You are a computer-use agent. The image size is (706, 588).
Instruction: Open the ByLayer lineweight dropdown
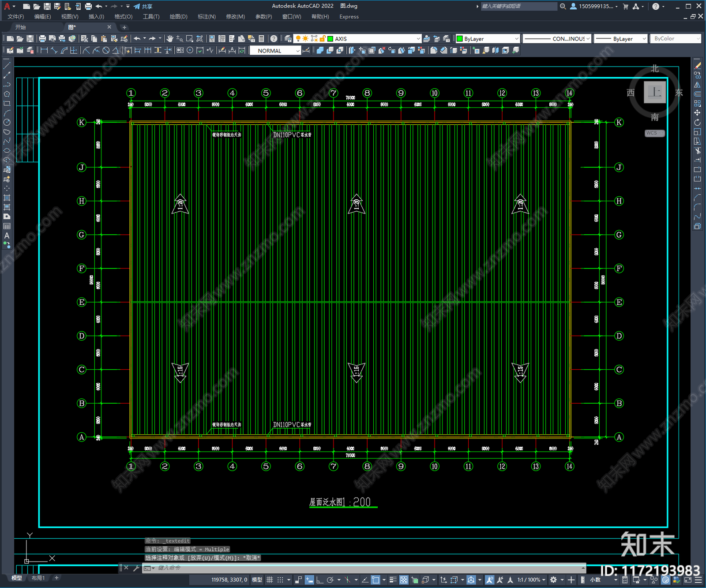(x=620, y=39)
